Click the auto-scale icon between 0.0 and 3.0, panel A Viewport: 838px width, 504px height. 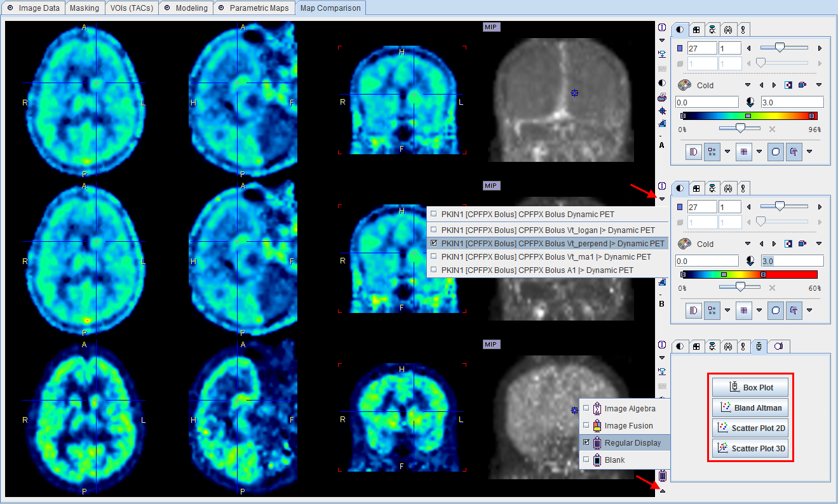pyautogui.click(x=750, y=102)
